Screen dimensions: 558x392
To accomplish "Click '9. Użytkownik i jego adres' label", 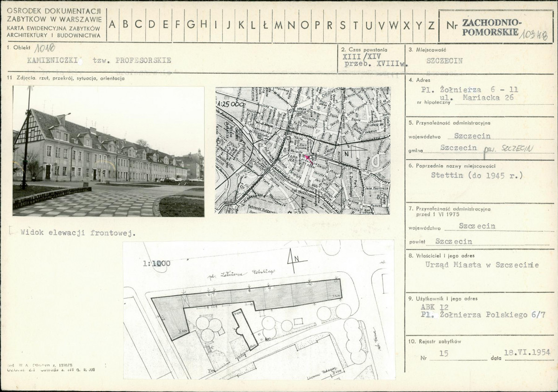I will [x=443, y=299].
